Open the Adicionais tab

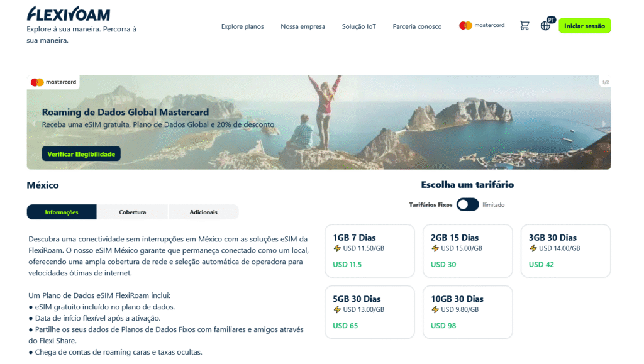pos(203,212)
